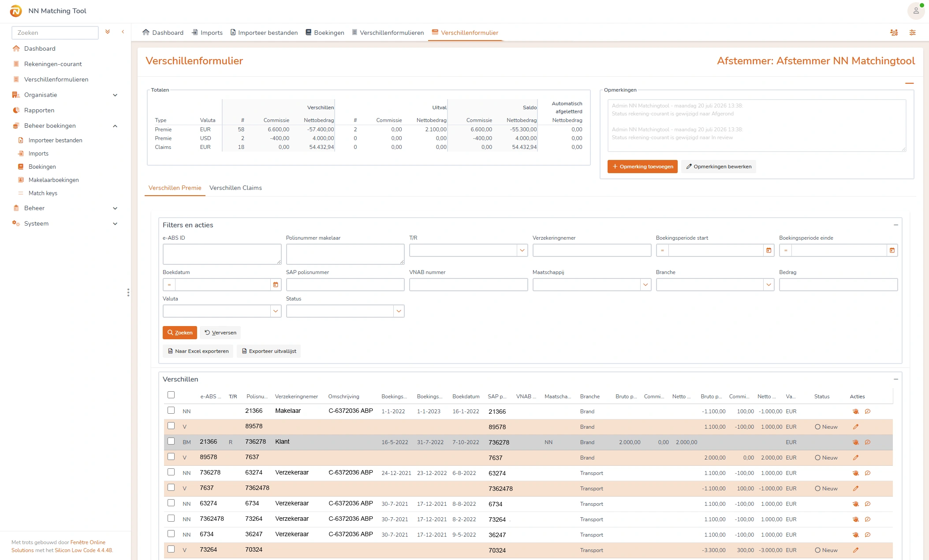Click hand icon for row 63274 Verzekeraar
Viewport: 929px width, 560px height.
pyautogui.click(x=855, y=473)
